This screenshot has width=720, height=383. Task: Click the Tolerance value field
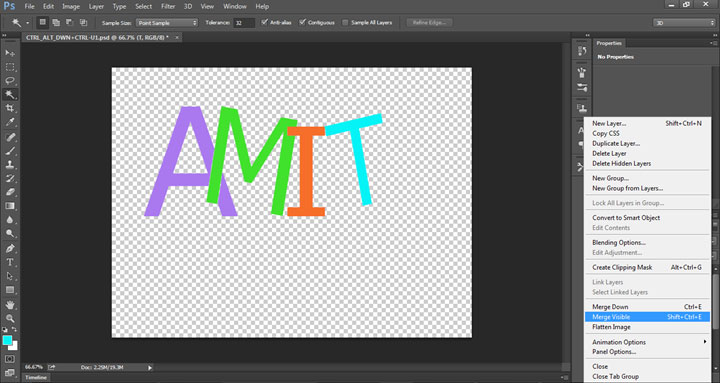[244, 23]
